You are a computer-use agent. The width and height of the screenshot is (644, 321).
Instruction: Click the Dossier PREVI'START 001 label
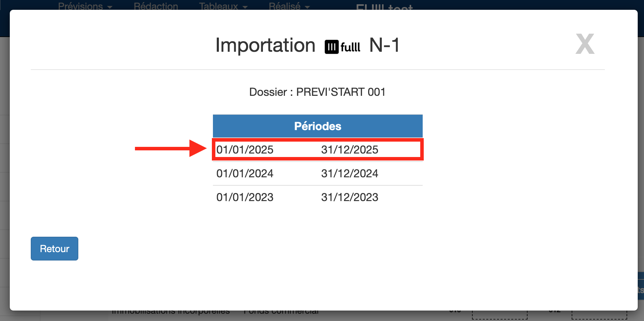(x=317, y=92)
